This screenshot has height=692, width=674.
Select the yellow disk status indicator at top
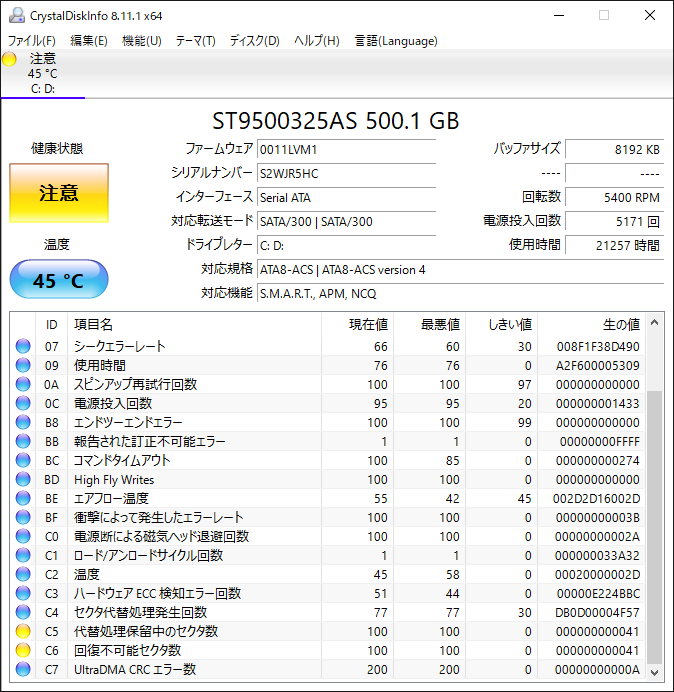point(9,59)
